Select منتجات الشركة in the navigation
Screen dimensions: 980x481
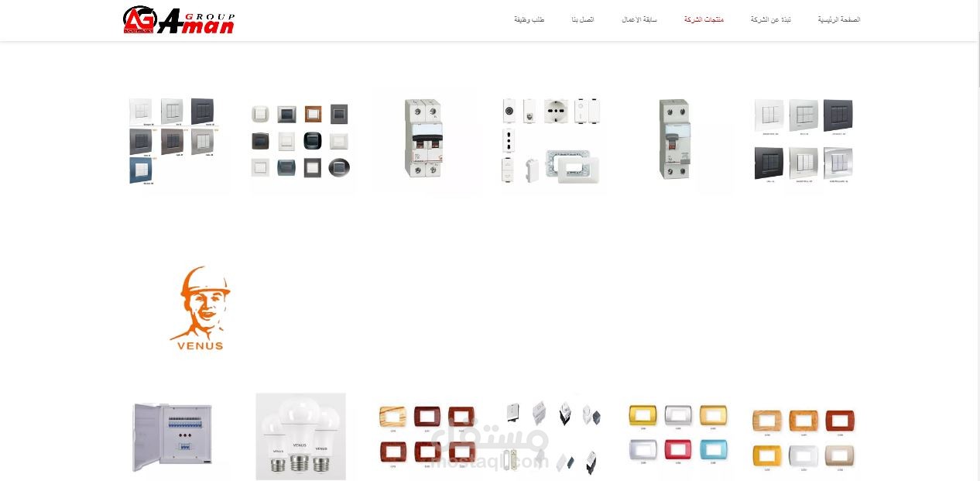click(x=704, y=19)
